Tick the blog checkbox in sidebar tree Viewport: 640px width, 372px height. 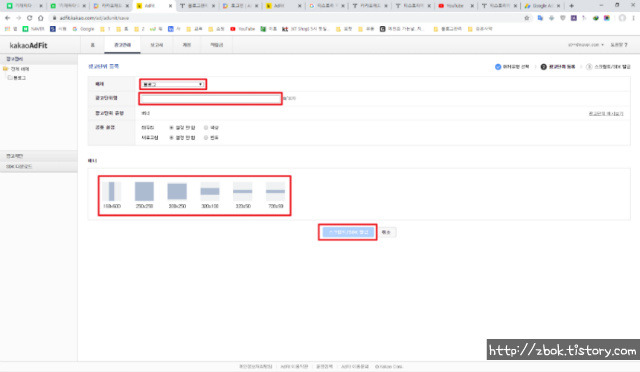[x=10, y=78]
